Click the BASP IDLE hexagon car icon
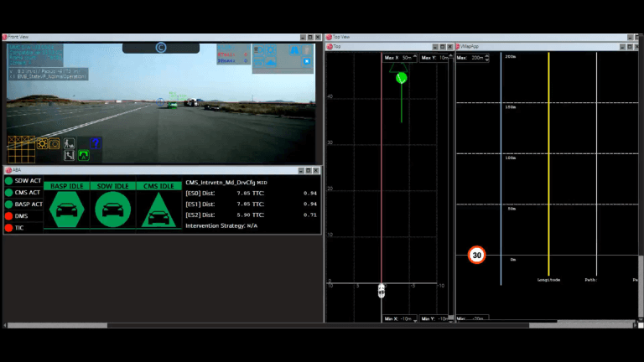The width and height of the screenshot is (644, 362). [66, 209]
